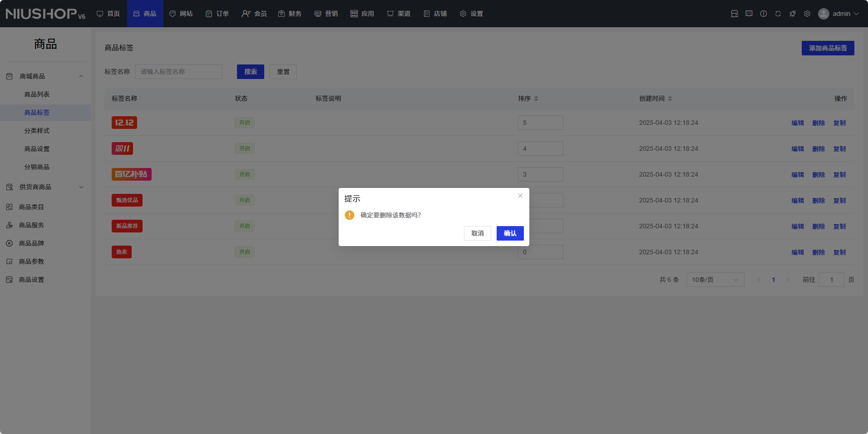This screenshot has width=868, height=434.
Task: Open the 10条/页 page size dropdown
Action: point(715,280)
